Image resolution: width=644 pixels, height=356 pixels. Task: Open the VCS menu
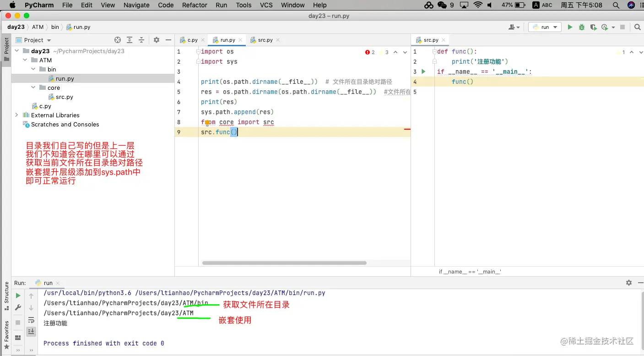pos(266,5)
